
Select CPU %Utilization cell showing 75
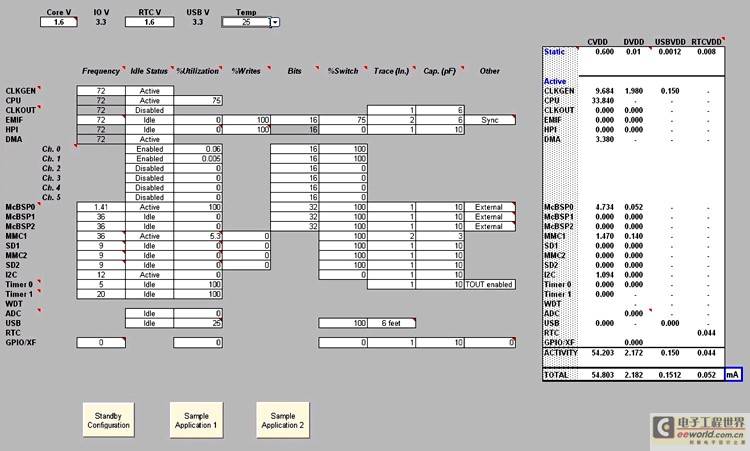point(198,100)
